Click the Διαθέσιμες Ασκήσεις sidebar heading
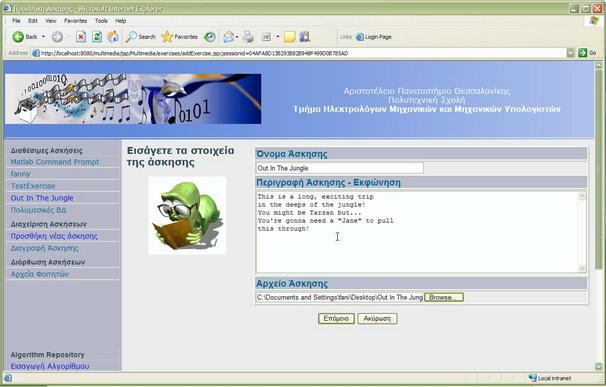The image size is (606, 387). point(47,150)
